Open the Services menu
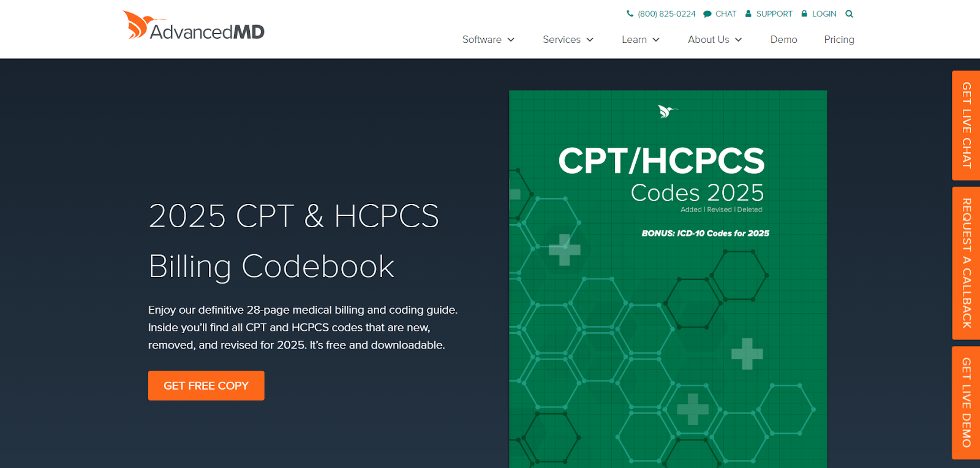Viewport: 980px width, 468px height. tap(562, 39)
